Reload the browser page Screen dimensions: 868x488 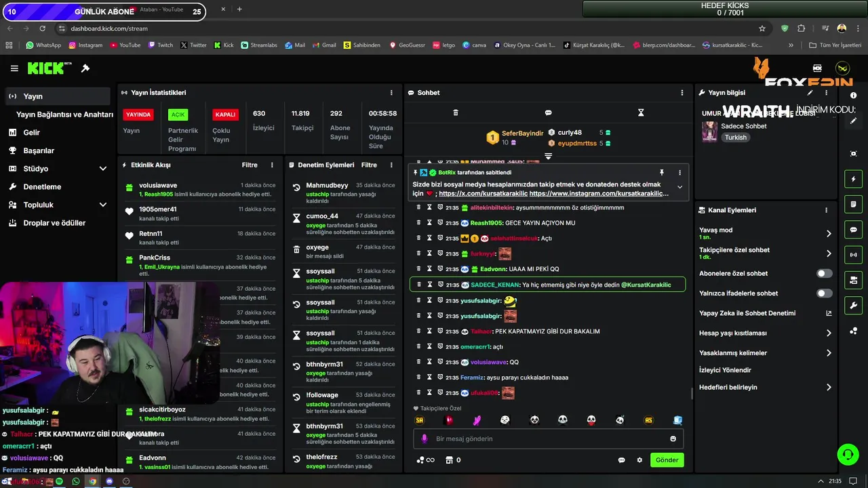click(x=43, y=28)
